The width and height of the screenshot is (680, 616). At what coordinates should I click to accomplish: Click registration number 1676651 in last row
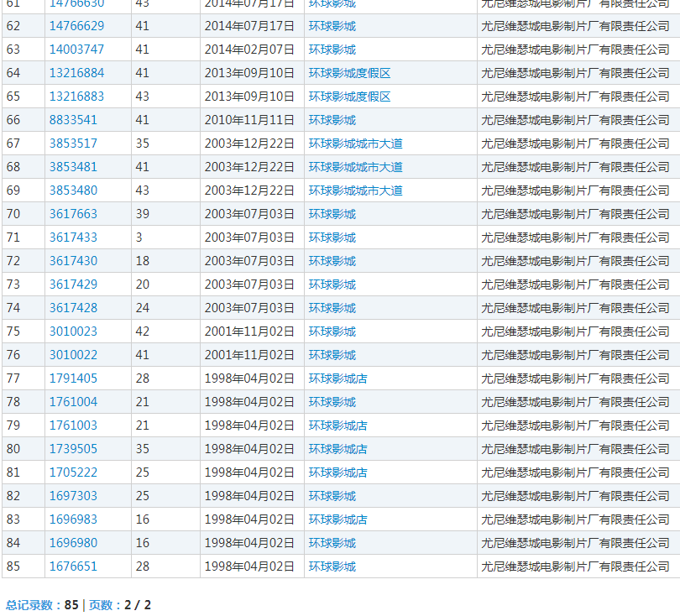[x=73, y=566]
